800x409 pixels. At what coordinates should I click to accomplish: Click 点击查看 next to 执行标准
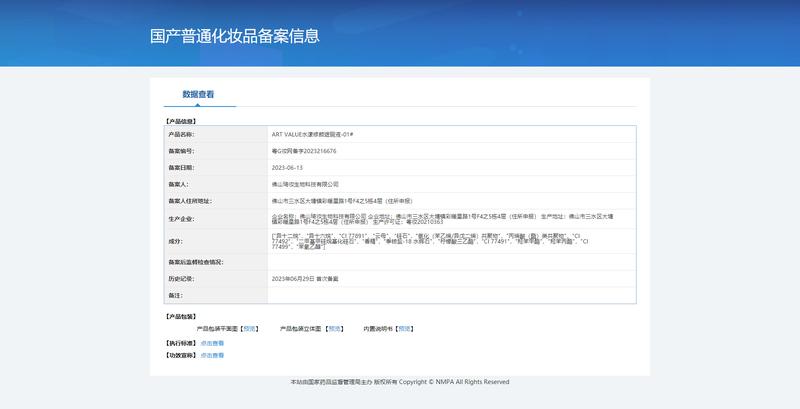point(212,343)
